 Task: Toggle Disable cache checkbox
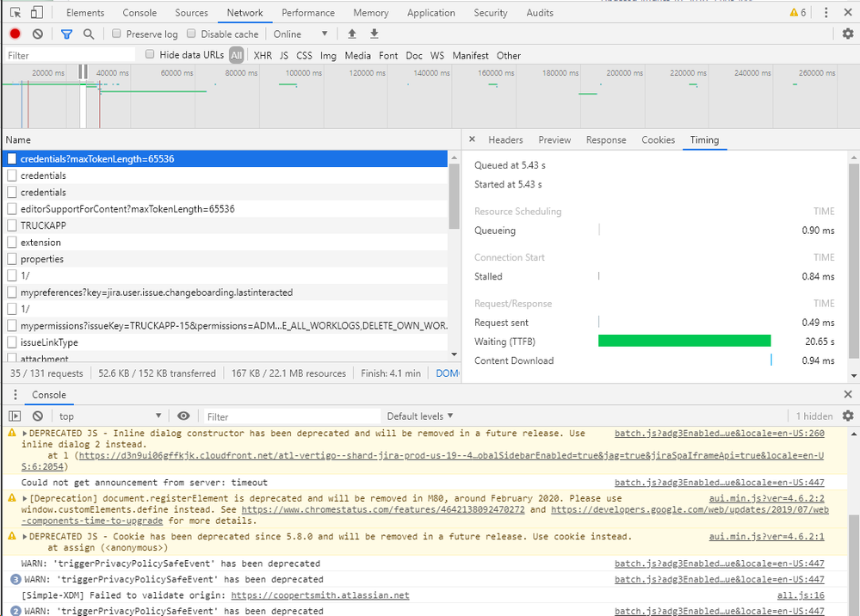(x=191, y=34)
